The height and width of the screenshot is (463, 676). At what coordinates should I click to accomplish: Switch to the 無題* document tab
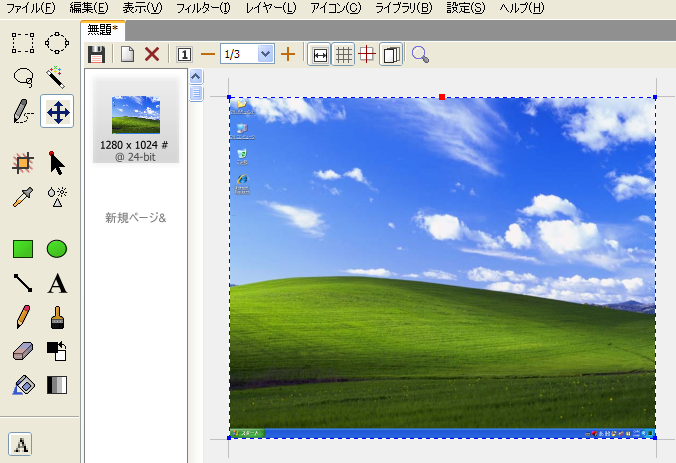tap(103, 30)
